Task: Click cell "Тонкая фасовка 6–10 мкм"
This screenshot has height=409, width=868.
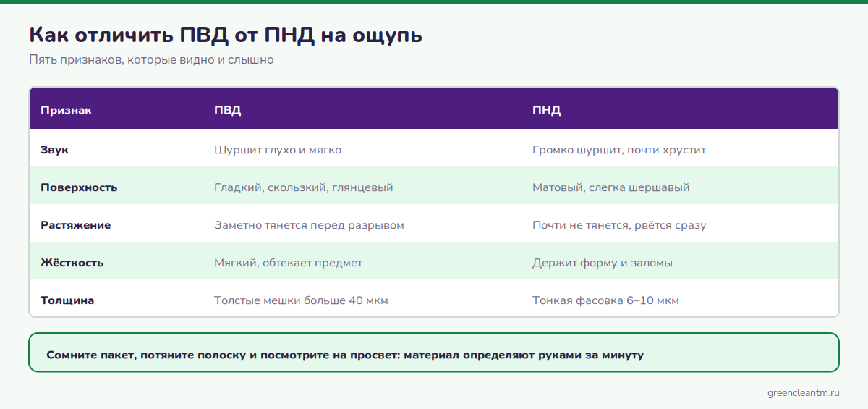Action: 605,300
